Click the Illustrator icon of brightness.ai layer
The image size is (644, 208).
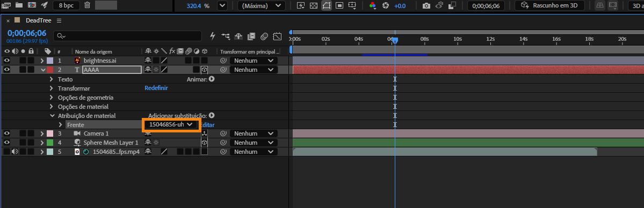[x=77, y=61]
